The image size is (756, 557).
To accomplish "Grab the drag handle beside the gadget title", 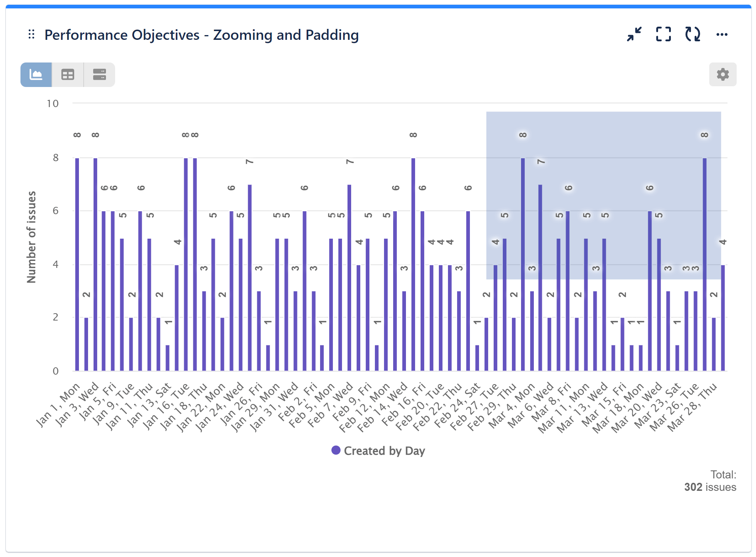I will pyautogui.click(x=31, y=34).
